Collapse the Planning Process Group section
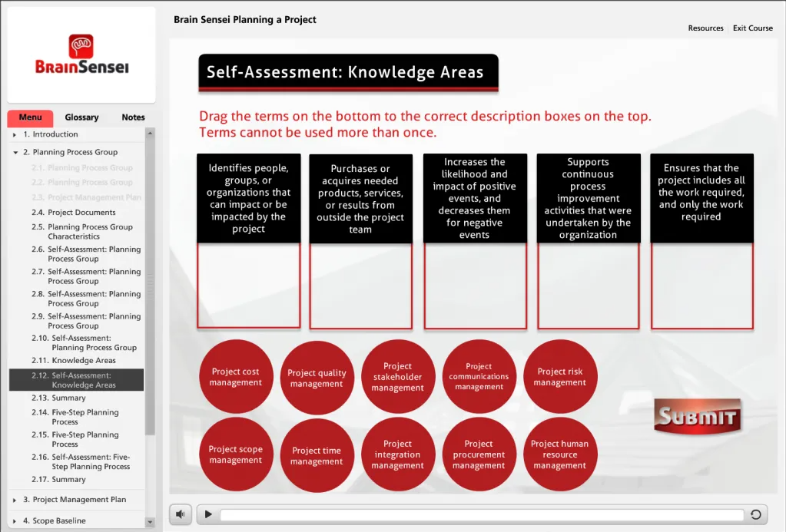 [15, 153]
